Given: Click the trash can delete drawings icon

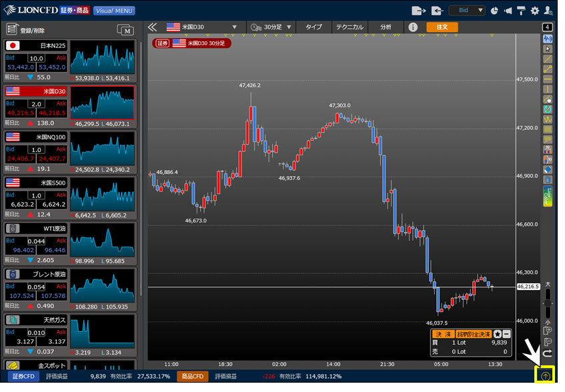Looking at the screenshot, I should tap(548, 179).
